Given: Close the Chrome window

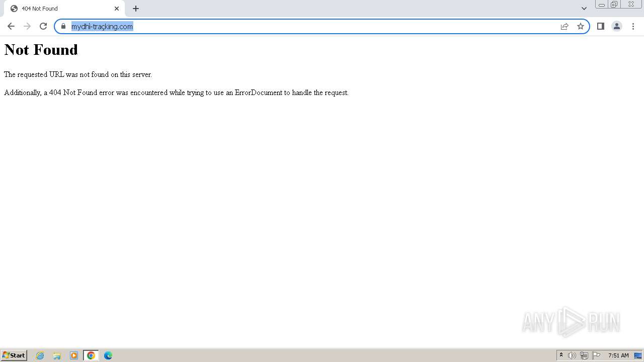Looking at the screenshot, I should click(x=631, y=5).
